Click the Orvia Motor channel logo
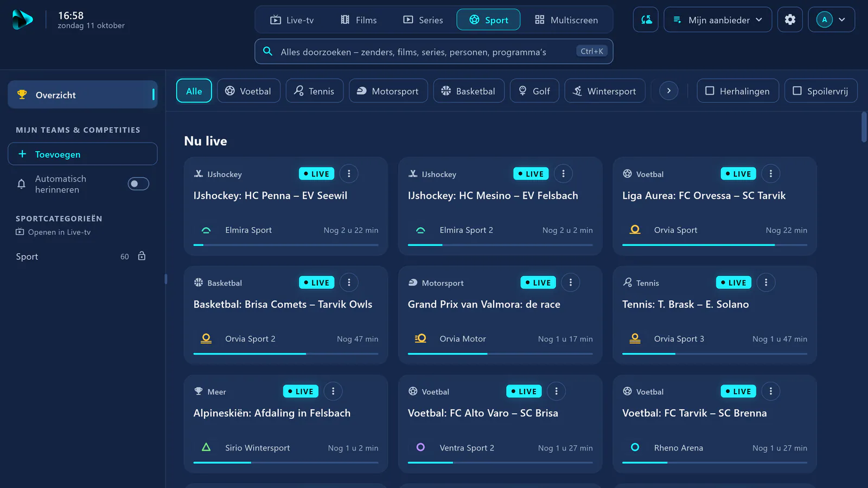This screenshot has width=868, height=488. (x=420, y=338)
